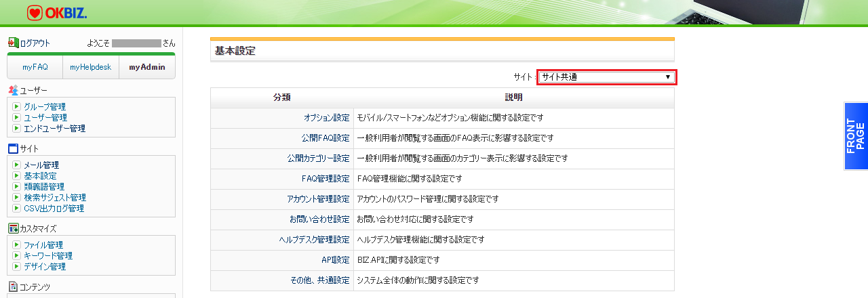Open グループ管理 in the sidebar

pos(45,106)
